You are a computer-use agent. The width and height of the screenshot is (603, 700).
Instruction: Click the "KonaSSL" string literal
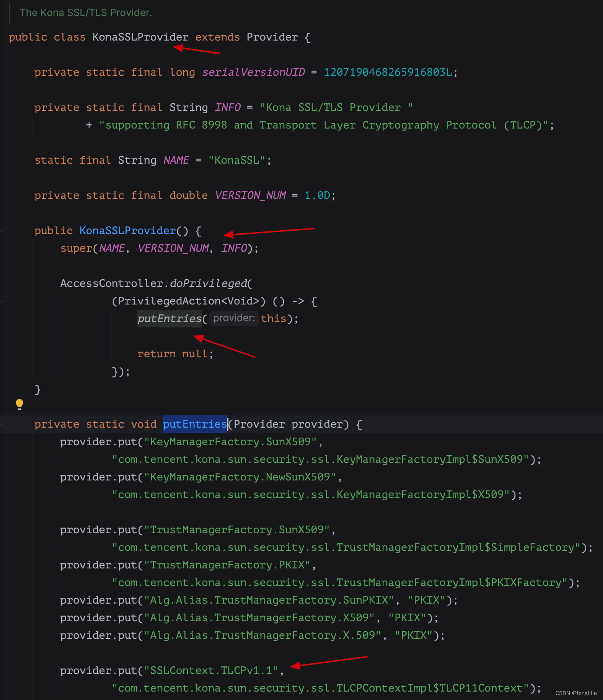(x=237, y=160)
